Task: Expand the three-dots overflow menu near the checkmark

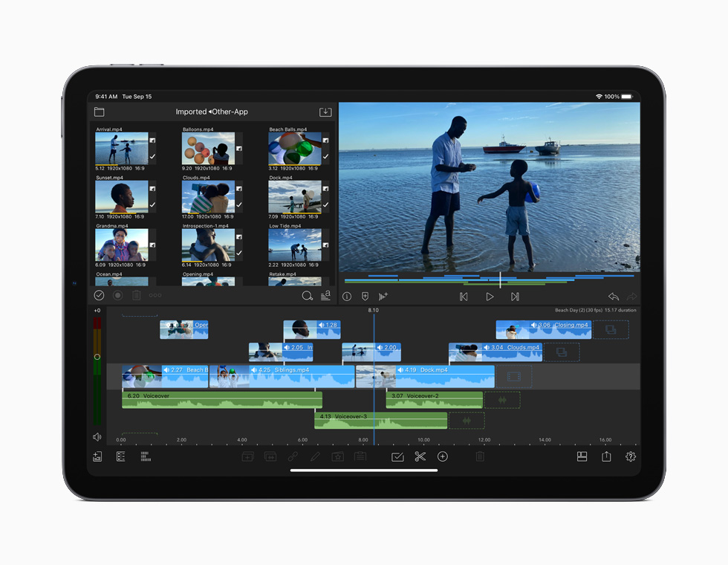Action: pyautogui.click(x=154, y=295)
